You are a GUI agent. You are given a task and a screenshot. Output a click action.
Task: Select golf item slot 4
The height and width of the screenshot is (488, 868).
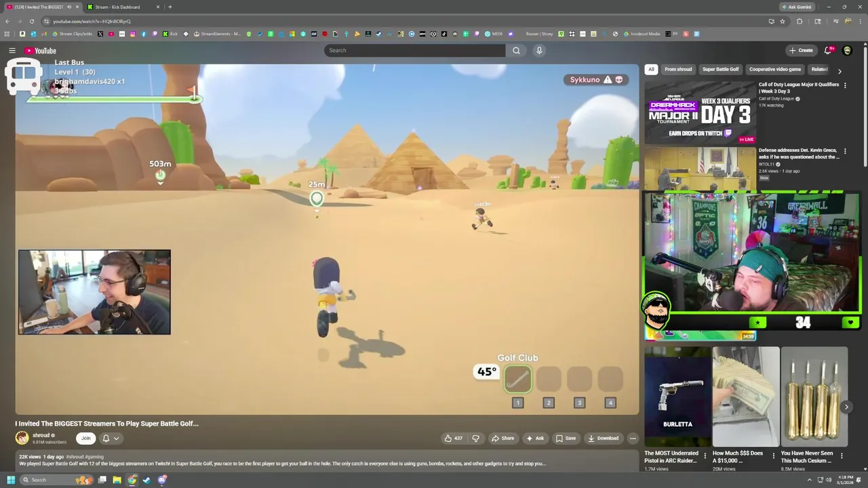(x=610, y=380)
